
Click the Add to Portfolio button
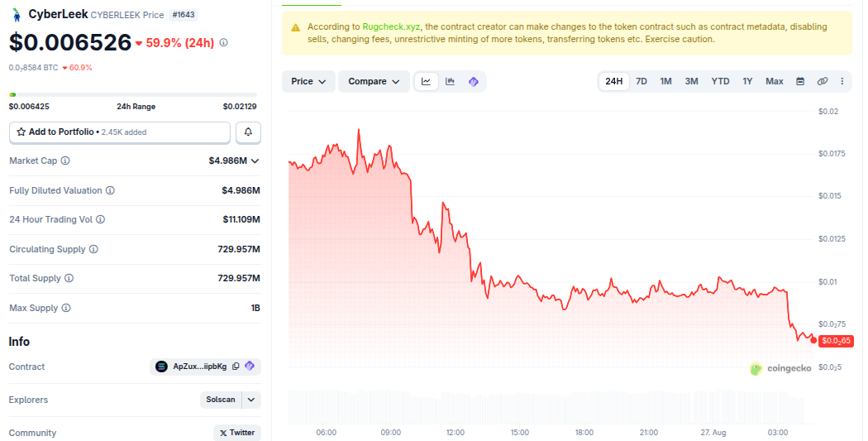[120, 132]
